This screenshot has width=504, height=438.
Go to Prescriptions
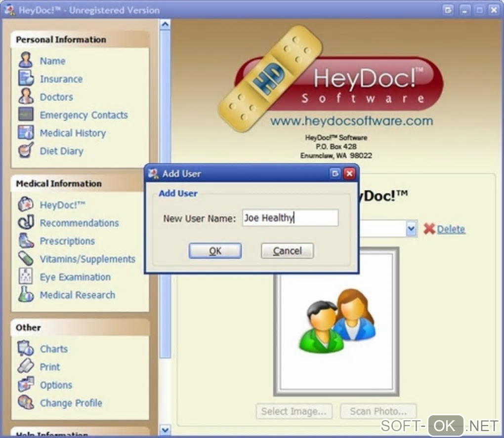[x=67, y=241]
